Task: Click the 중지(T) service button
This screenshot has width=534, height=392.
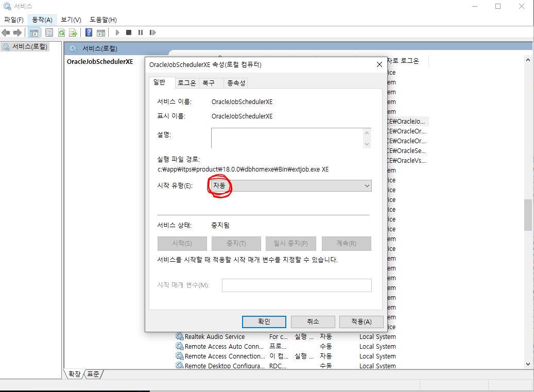Action: (x=236, y=244)
